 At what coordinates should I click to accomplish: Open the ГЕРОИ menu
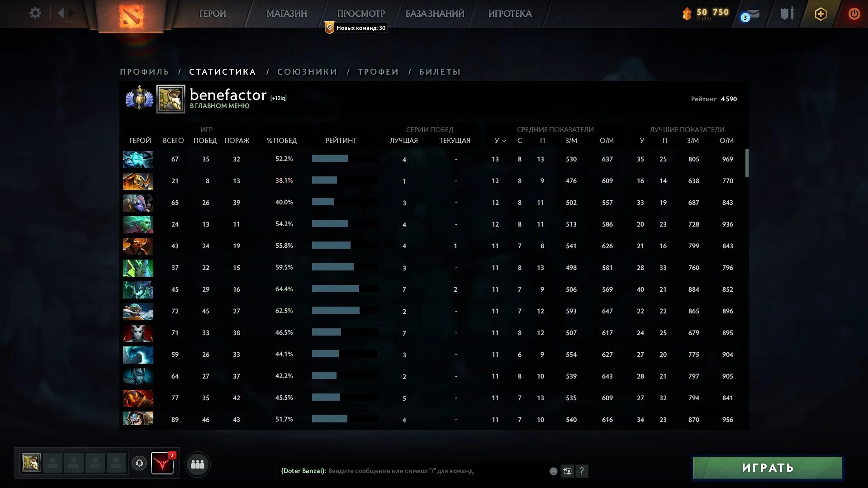213,14
